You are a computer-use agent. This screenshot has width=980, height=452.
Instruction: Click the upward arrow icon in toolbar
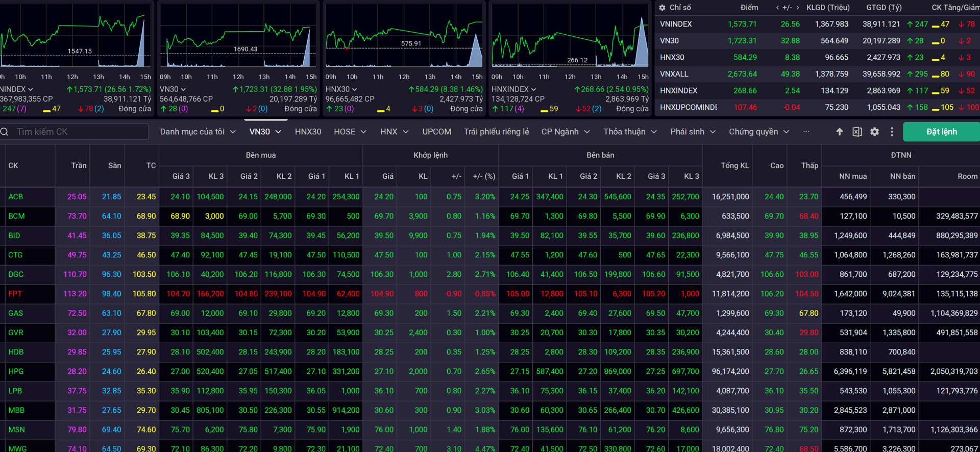pos(840,132)
